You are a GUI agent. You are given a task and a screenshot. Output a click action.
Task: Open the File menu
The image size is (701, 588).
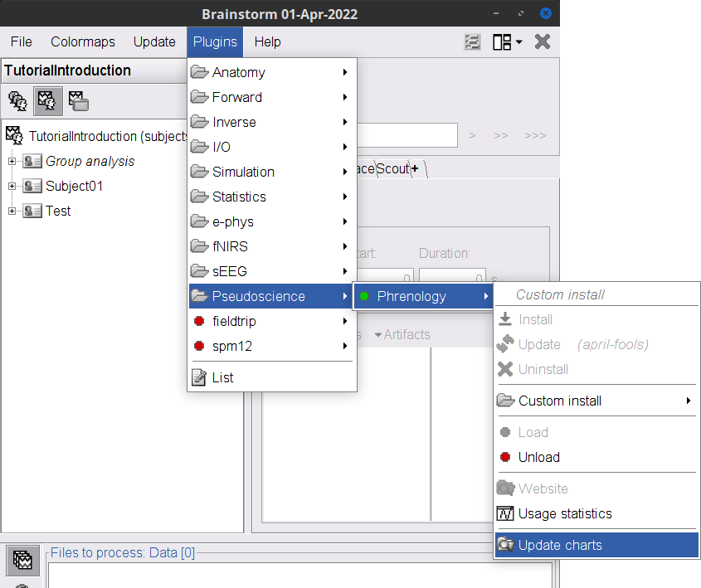(x=22, y=41)
